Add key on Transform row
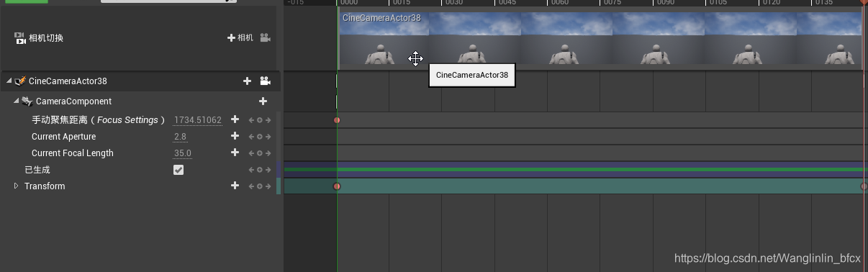Viewport: 868px width, 272px height. click(x=260, y=186)
